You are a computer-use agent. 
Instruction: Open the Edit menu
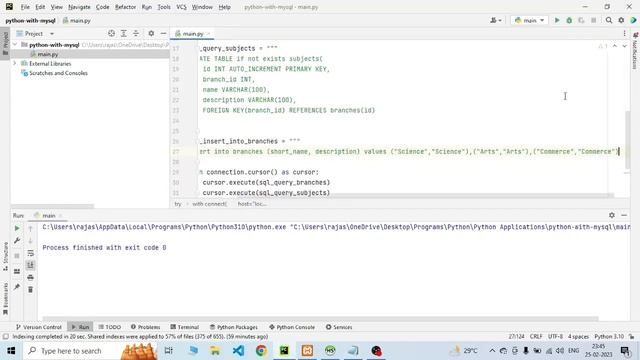40,7
